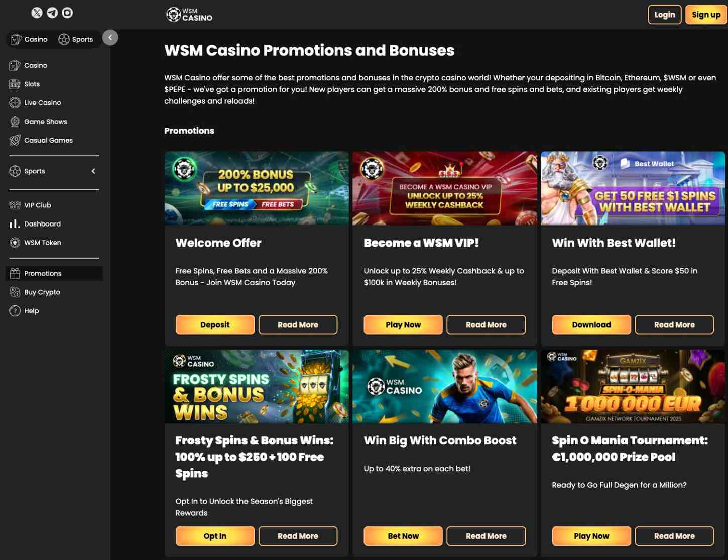The height and width of the screenshot is (560, 728).
Task: Click Read More under Become a WSM VIP
Action: pyautogui.click(x=486, y=325)
